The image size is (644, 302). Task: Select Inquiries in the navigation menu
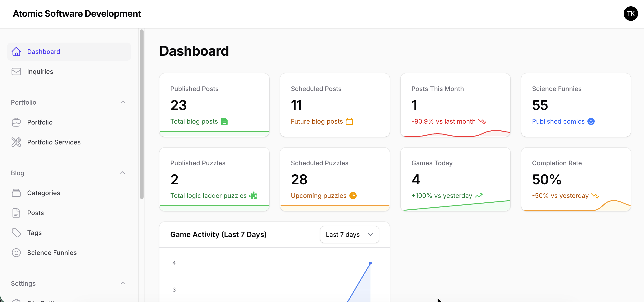(40, 72)
